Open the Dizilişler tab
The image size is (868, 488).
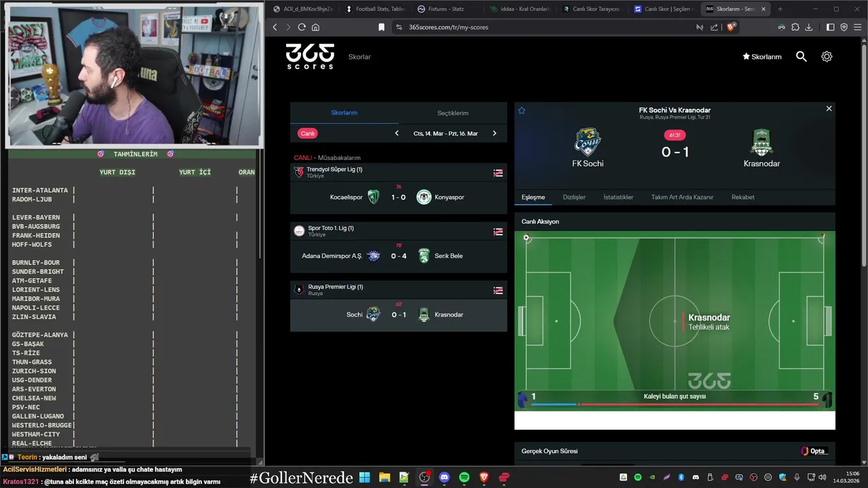click(x=574, y=197)
